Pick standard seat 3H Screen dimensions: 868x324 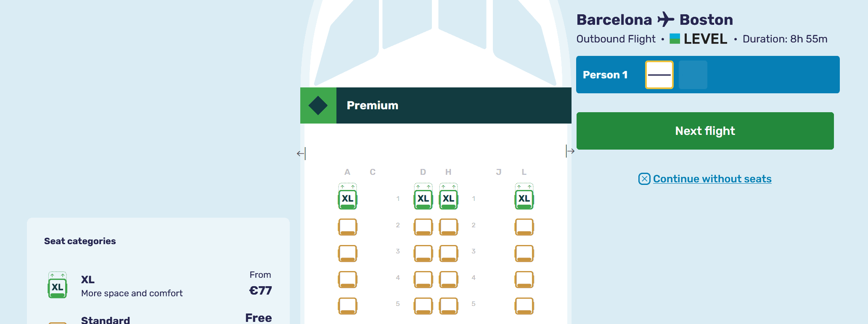tap(448, 253)
